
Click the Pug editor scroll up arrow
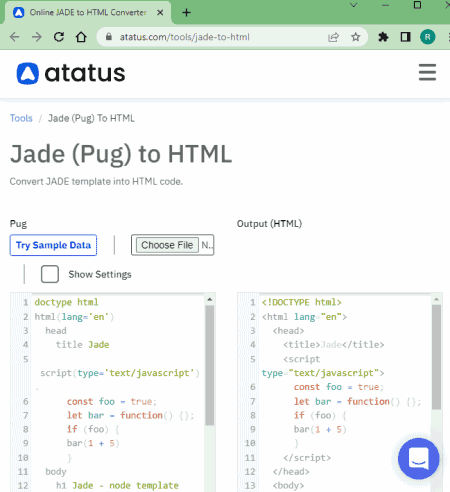coord(210,299)
